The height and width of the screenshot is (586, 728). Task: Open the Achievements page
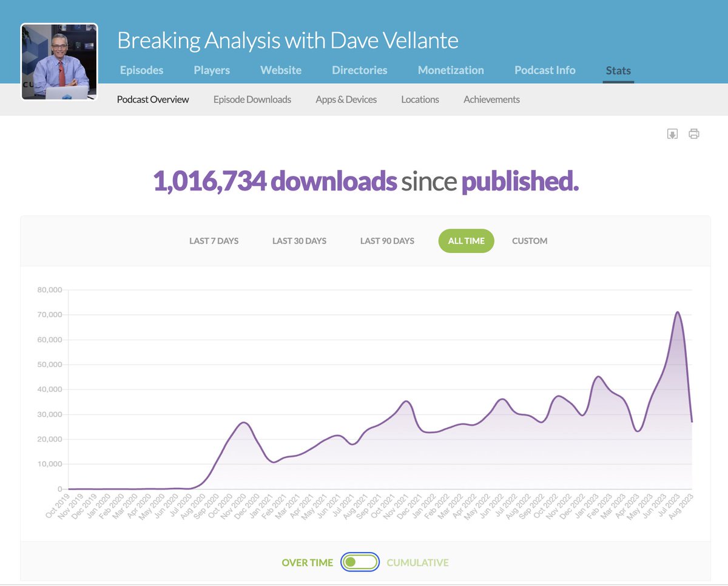tap(491, 99)
